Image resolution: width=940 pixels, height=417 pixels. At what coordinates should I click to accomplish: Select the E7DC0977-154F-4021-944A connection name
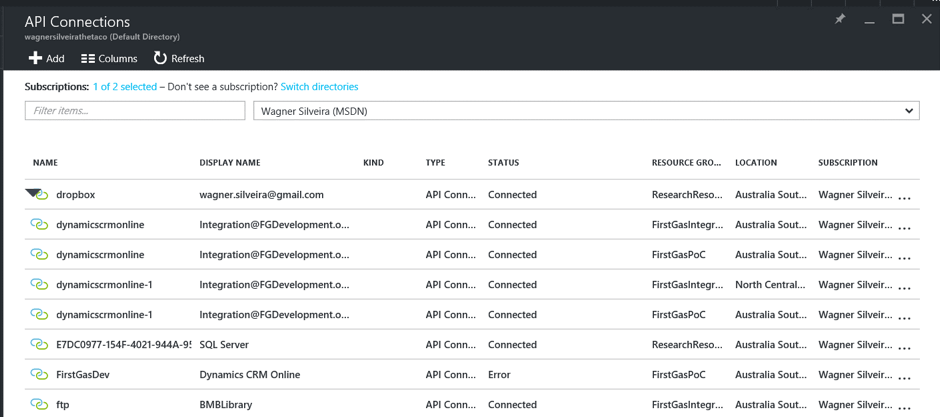(x=123, y=345)
